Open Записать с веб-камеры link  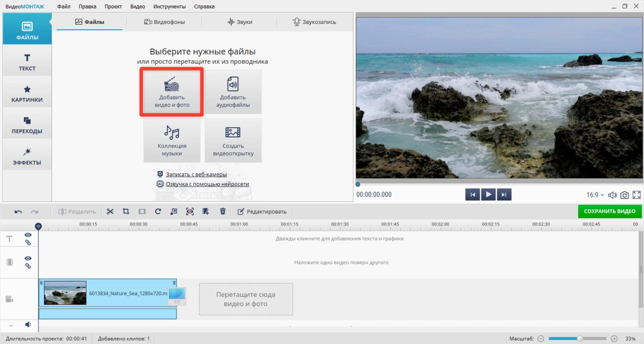tap(196, 174)
